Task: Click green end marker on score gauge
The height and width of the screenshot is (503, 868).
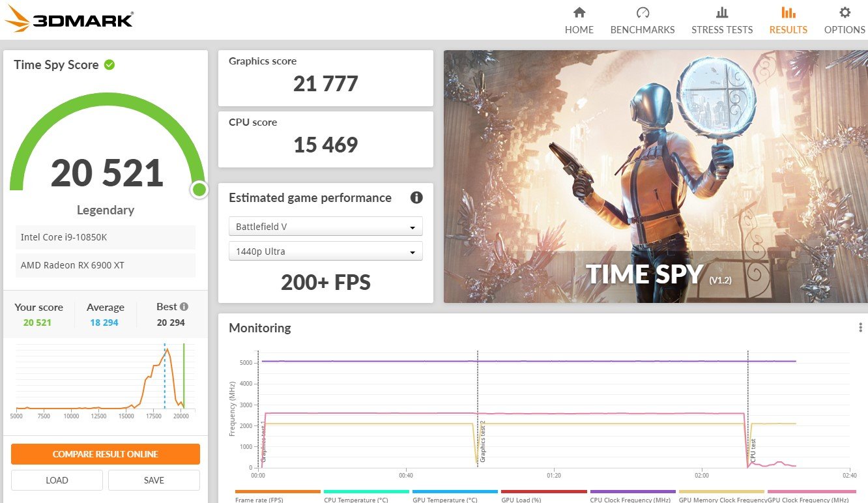Action: [x=199, y=190]
